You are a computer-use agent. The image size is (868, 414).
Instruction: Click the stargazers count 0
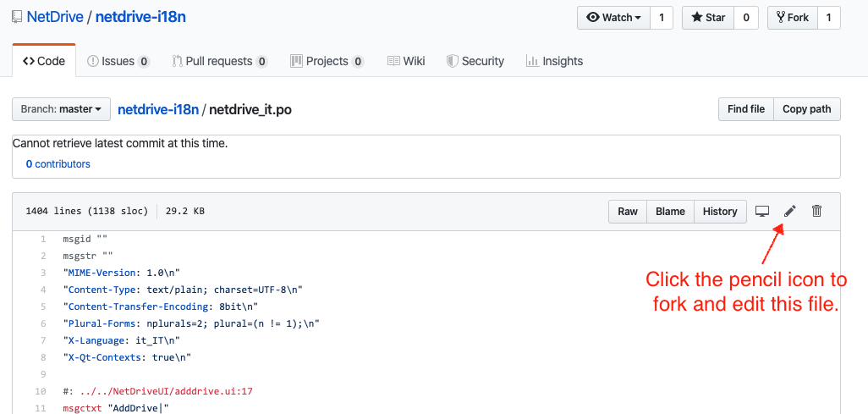tap(746, 18)
